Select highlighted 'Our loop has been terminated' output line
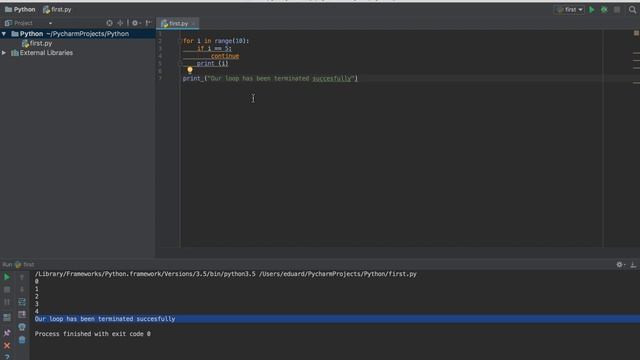 (x=337, y=319)
